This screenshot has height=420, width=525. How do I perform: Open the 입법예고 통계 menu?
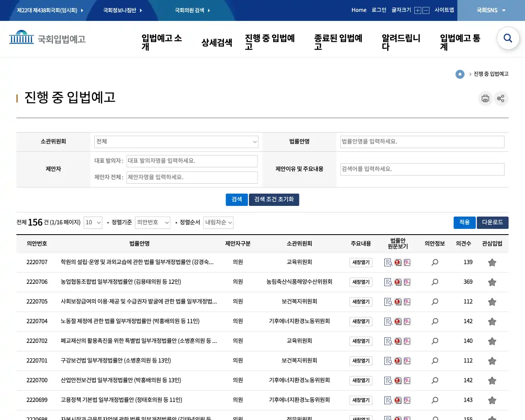pyautogui.click(x=460, y=42)
